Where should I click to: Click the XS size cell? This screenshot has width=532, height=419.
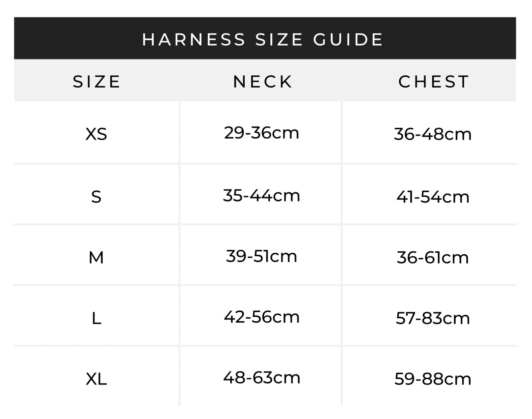(x=96, y=134)
